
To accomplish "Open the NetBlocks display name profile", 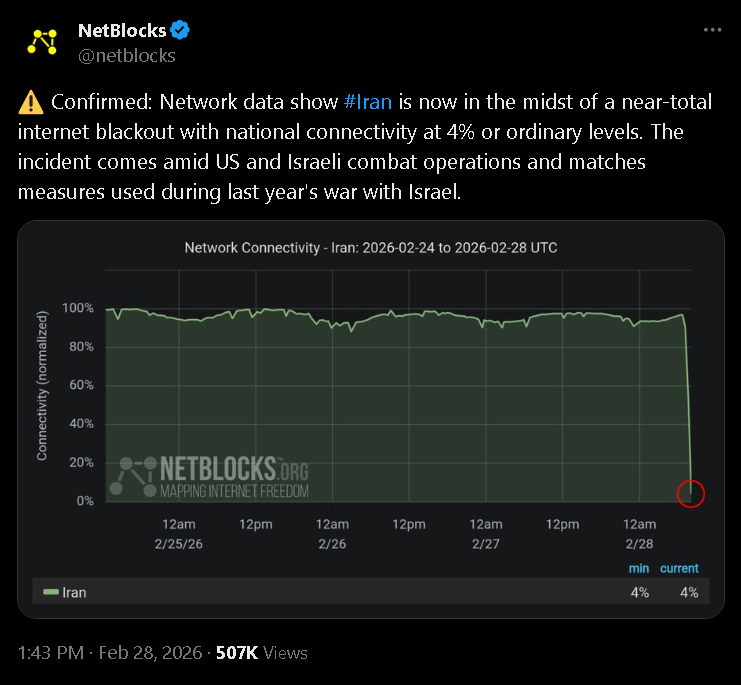I will 121,30.
